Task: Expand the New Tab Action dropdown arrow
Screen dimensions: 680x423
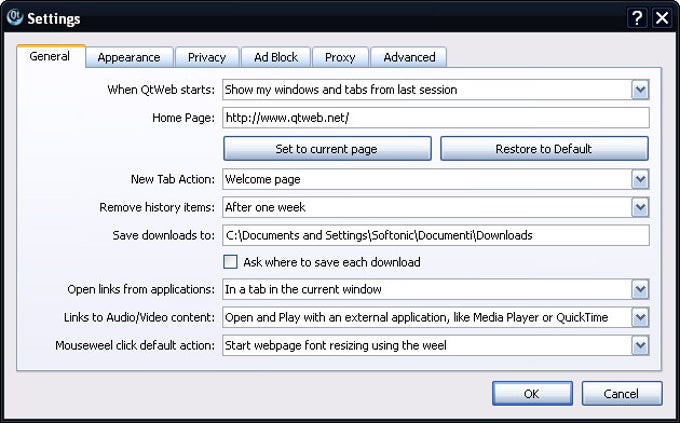Action: pyautogui.click(x=640, y=179)
